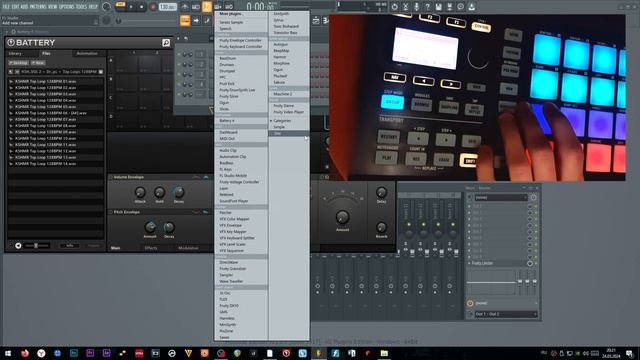The image size is (640, 360).
Task: Click the Info button in Battery
Action: (70, 245)
